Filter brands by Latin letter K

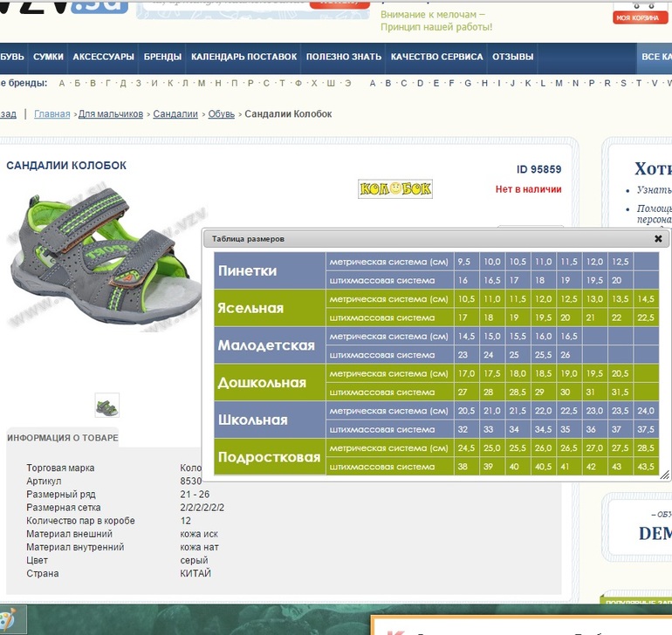(528, 84)
